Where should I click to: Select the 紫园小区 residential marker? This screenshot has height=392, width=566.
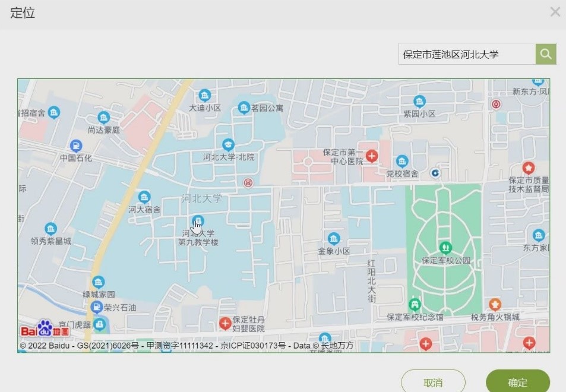pos(420,101)
